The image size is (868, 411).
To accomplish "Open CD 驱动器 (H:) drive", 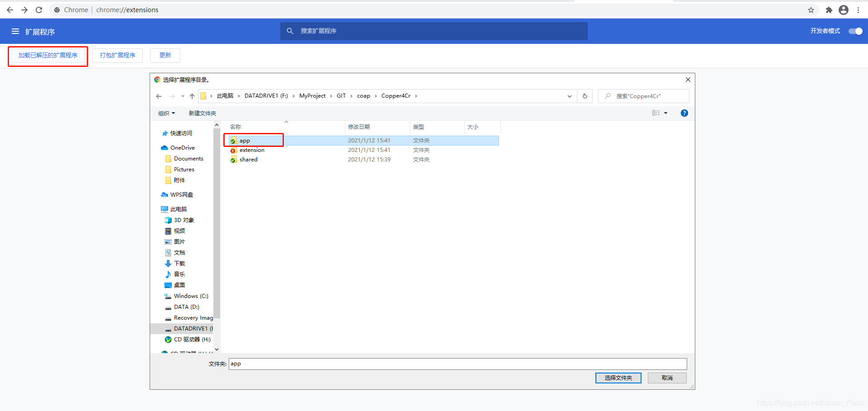I will click(x=192, y=340).
